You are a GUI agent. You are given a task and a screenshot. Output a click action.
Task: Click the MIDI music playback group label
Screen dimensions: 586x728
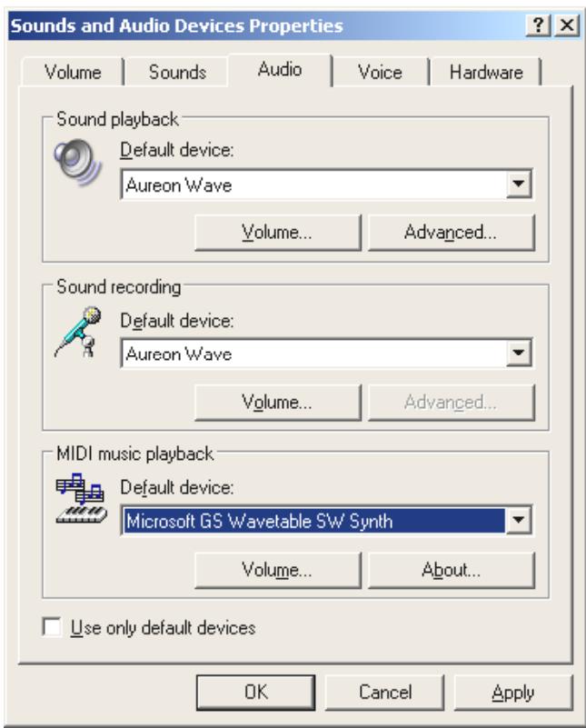135,454
